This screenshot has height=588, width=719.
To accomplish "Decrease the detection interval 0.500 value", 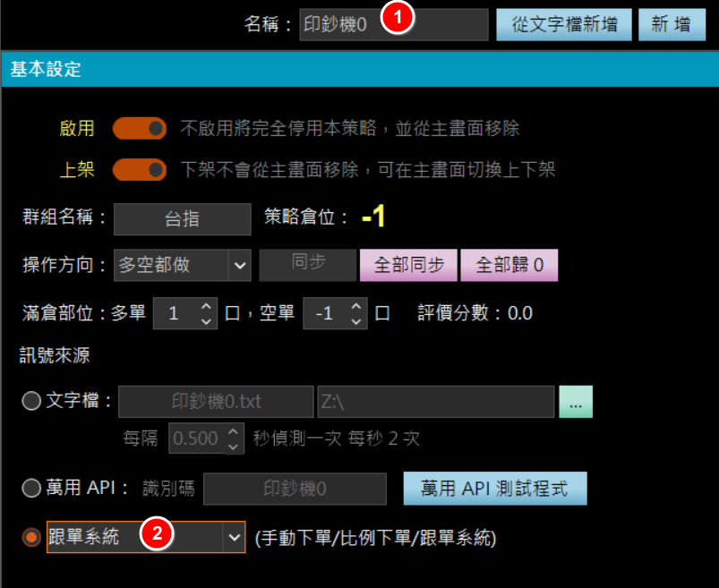I will tap(234, 447).
